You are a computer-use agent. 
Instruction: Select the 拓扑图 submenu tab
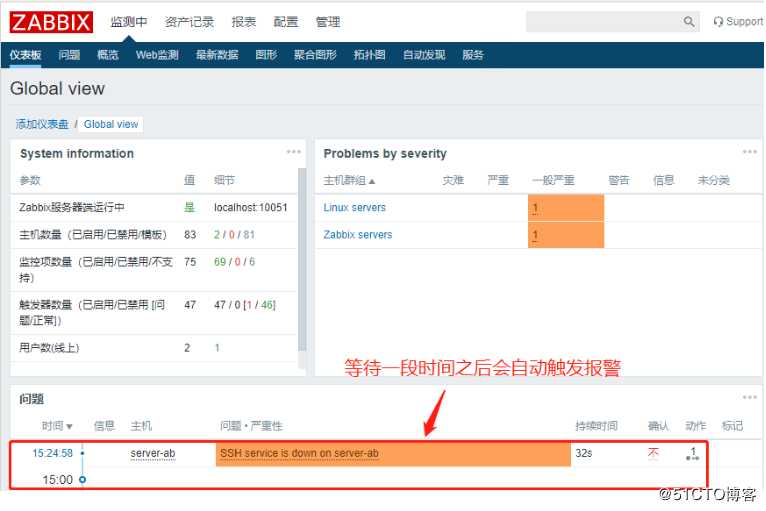coord(370,55)
